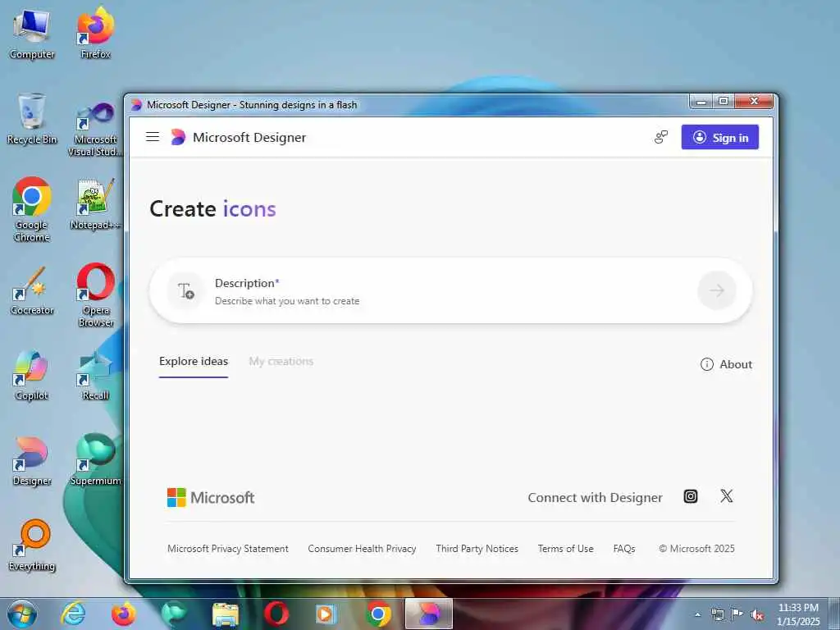Open the feedback people icon

pyautogui.click(x=661, y=137)
